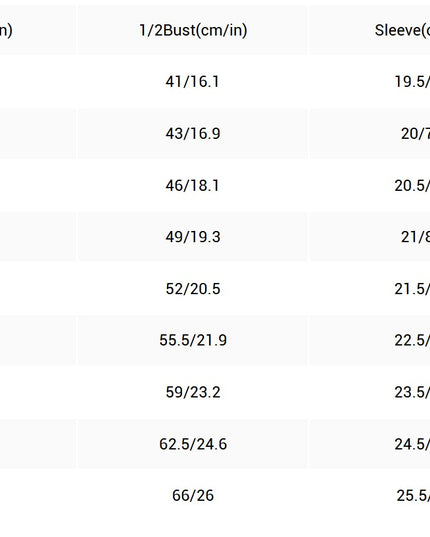Click the 52/20.5 bust value
The image size is (430, 537).
[x=193, y=289]
